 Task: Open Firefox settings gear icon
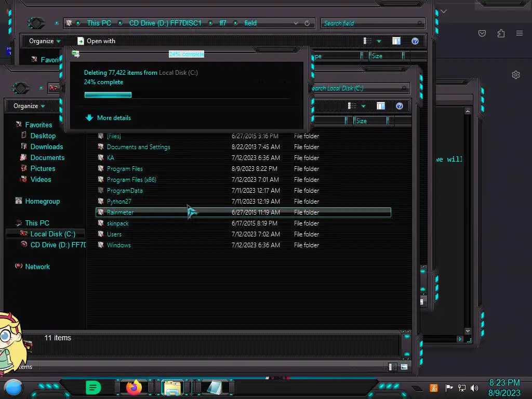tap(516, 75)
